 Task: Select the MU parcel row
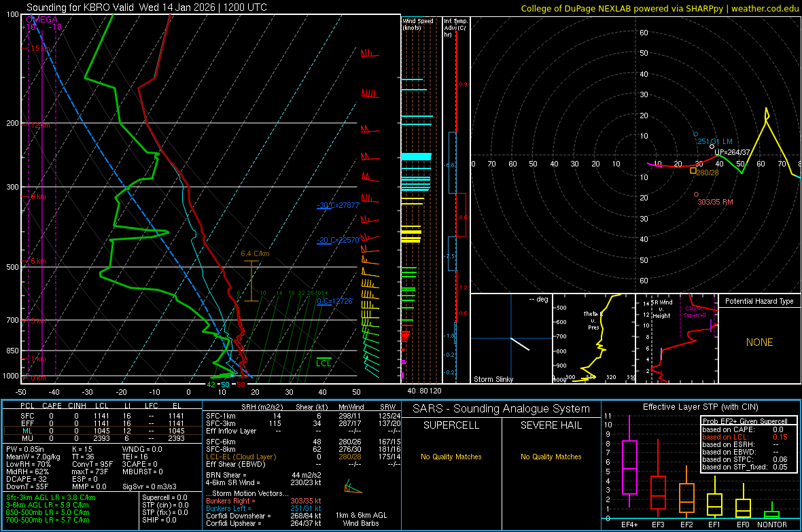click(x=103, y=438)
